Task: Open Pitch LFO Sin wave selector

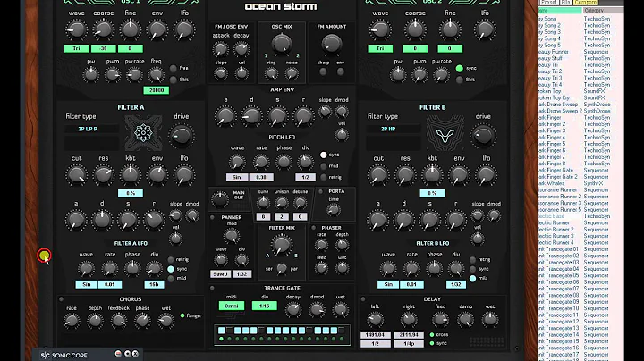Action: [236, 177]
